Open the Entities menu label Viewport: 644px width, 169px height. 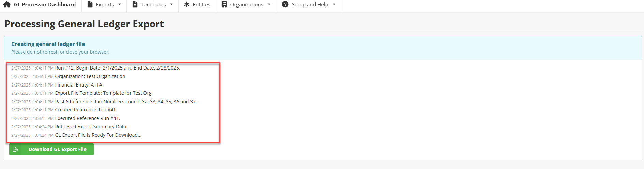coord(201,5)
